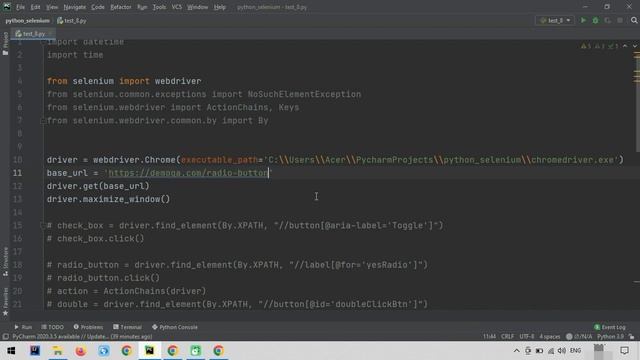The height and width of the screenshot is (360, 640).
Task: Click line number 11 in the gutter
Action: [17, 173]
